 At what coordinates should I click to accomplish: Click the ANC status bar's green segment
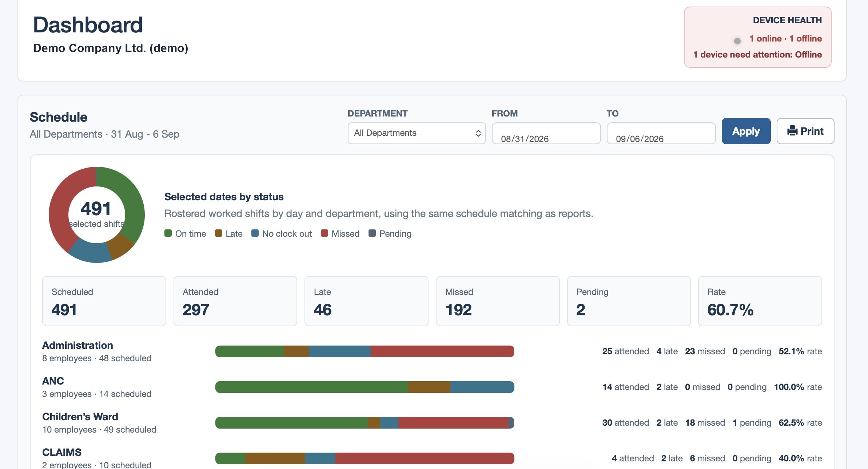[x=311, y=387]
